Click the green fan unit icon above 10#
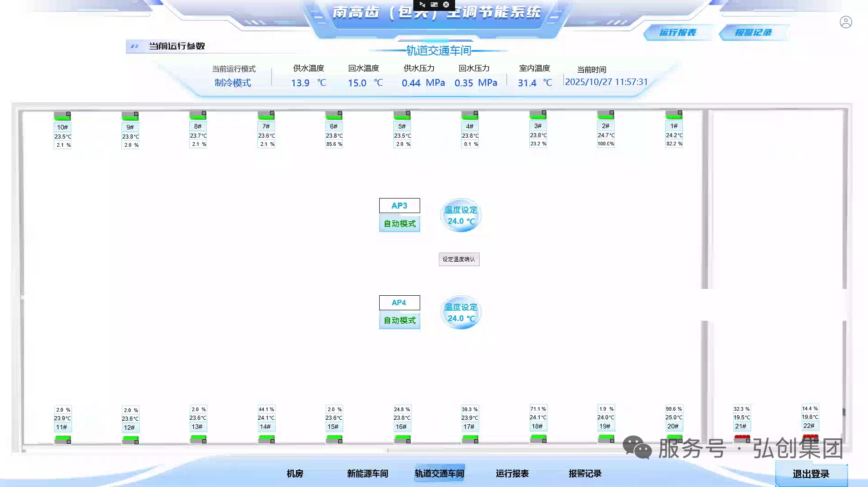 coord(62,116)
